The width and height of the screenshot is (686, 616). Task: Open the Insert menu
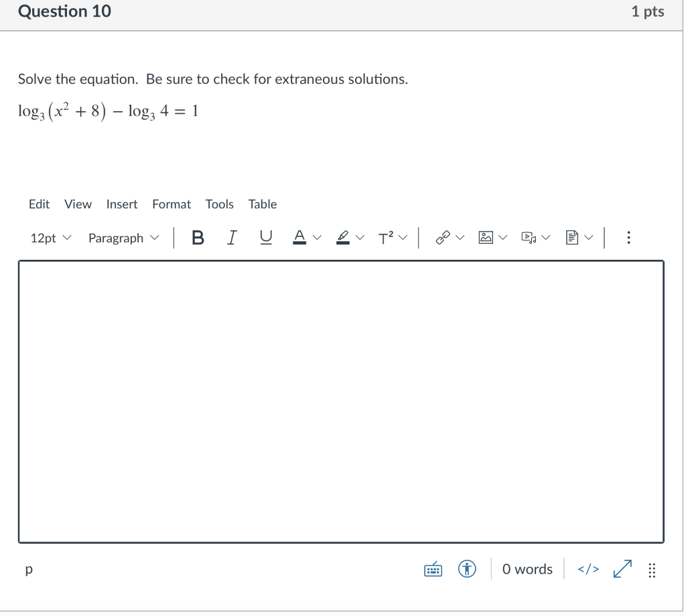click(x=122, y=204)
